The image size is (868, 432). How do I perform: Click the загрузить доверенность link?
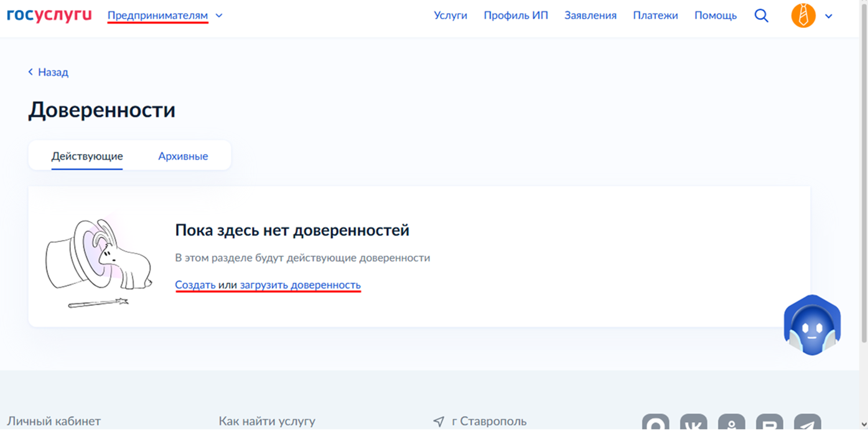coord(301,285)
